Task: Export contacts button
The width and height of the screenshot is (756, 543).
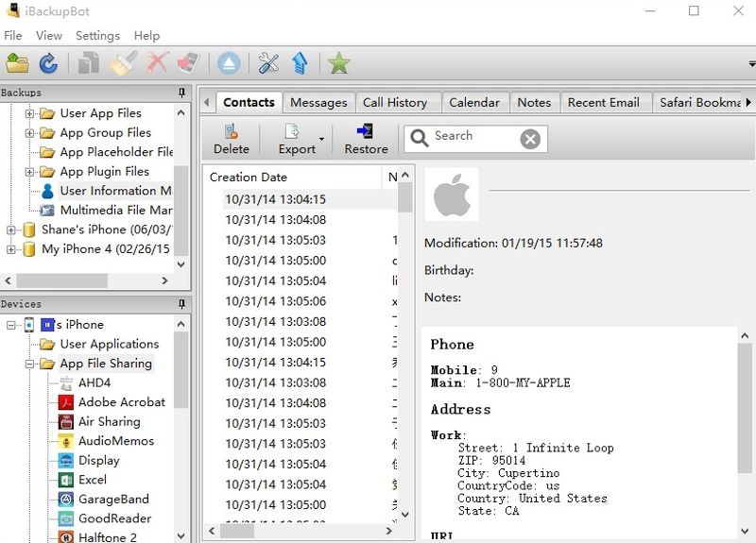Action: 296,139
